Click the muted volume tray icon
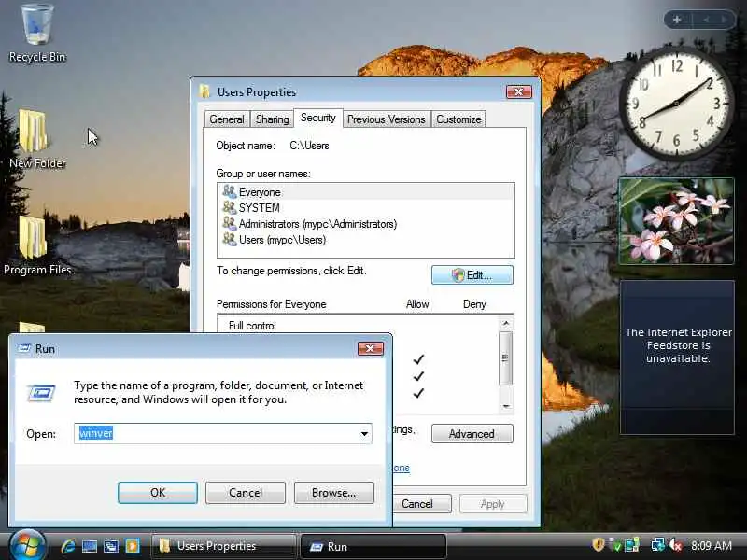This screenshot has width=747, height=560. point(675,545)
